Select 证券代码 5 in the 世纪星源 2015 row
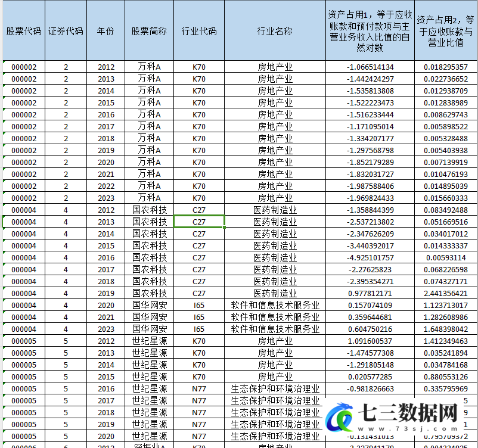The height and width of the screenshot is (448, 478). click(66, 377)
